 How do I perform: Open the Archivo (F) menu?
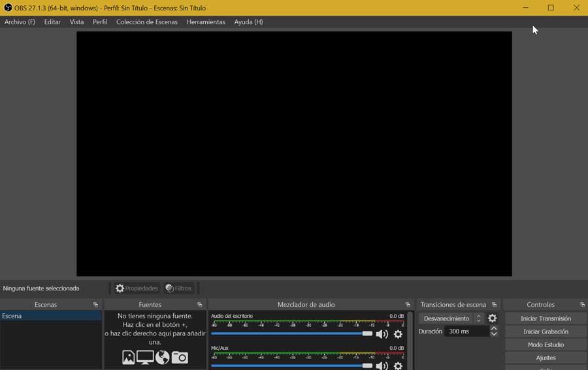pos(20,22)
